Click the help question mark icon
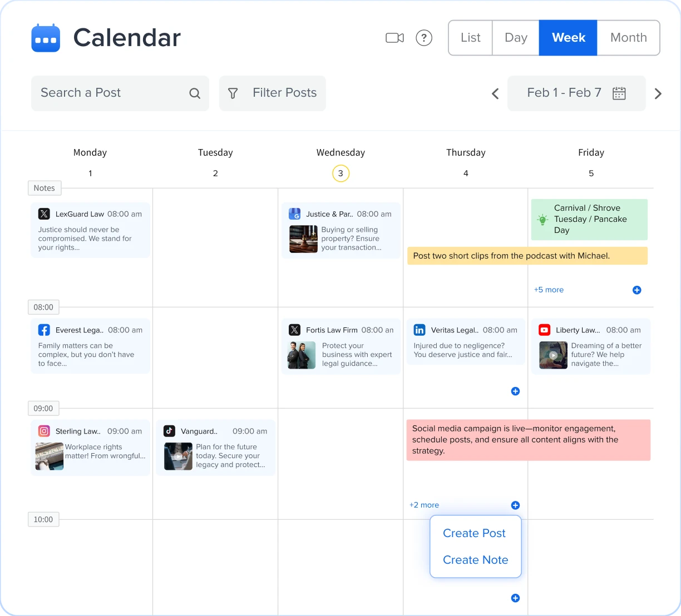Screen dimensions: 681x616 coord(424,38)
